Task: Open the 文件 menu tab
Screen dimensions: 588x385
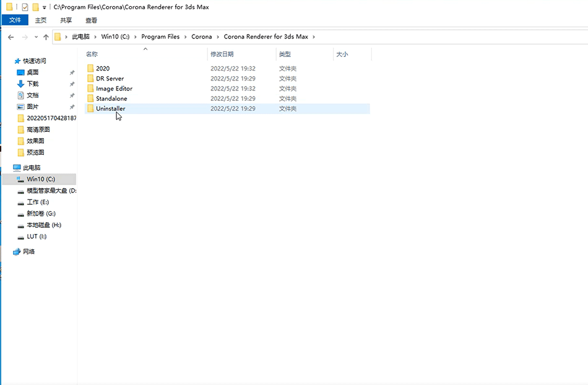Action: (x=15, y=20)
